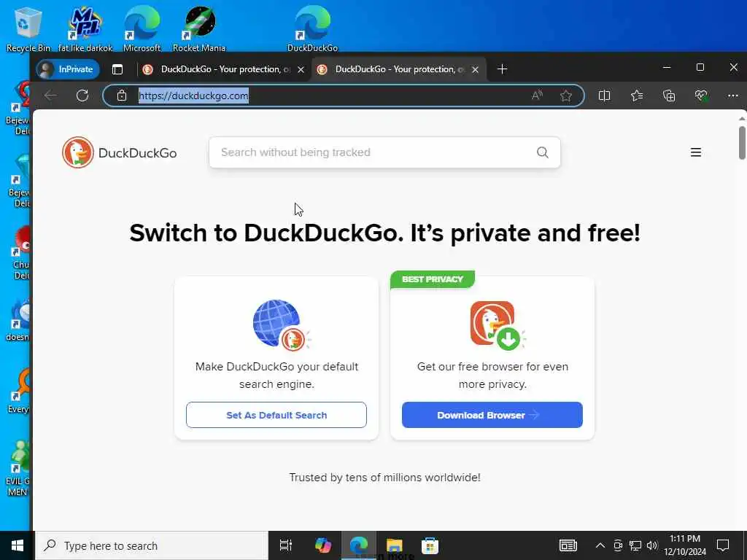747x560 pixels.
Task: Show hidden system tray icons
Action: pos(600,545)
